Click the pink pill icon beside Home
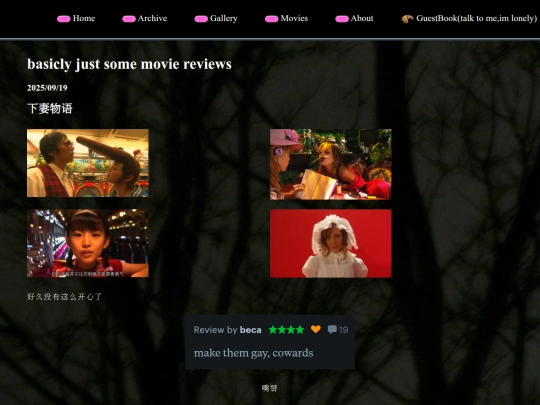540x405 pixels. tap(64, 19)
